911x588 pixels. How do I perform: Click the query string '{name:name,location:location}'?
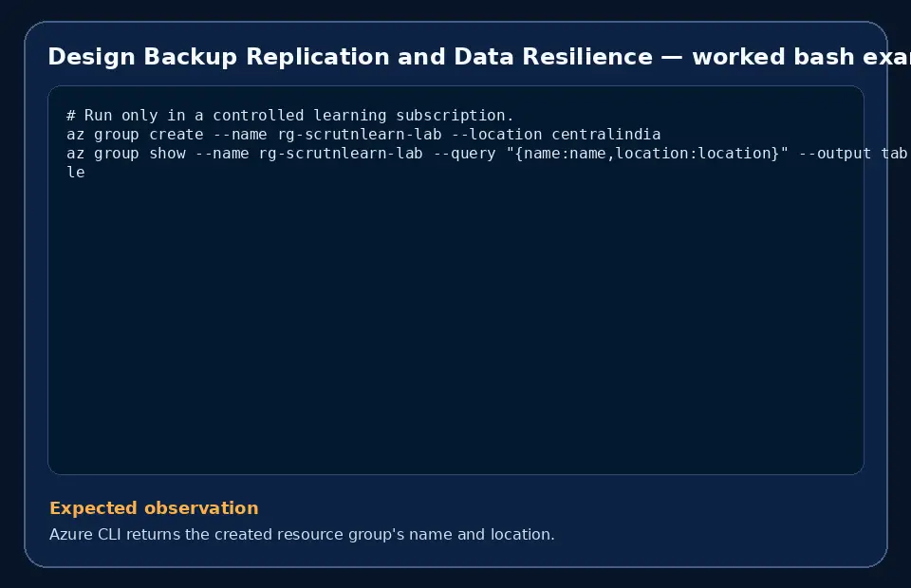(x=646, y=154)
